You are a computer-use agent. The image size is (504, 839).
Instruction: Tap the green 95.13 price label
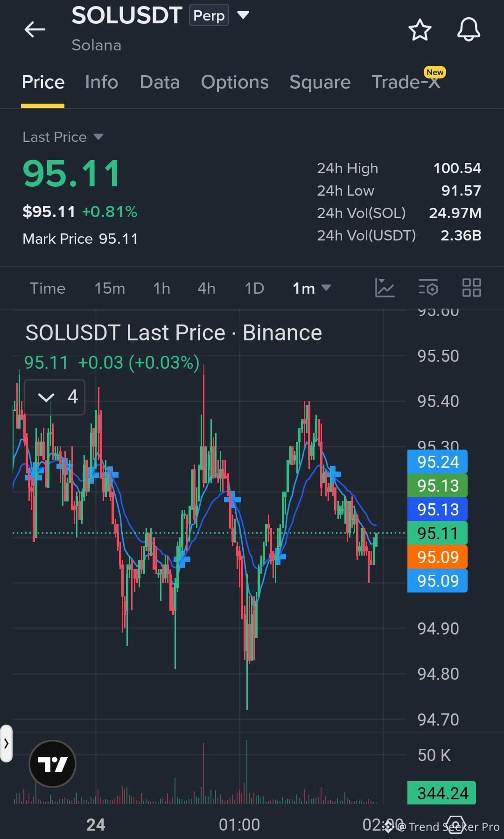point(437,486)
